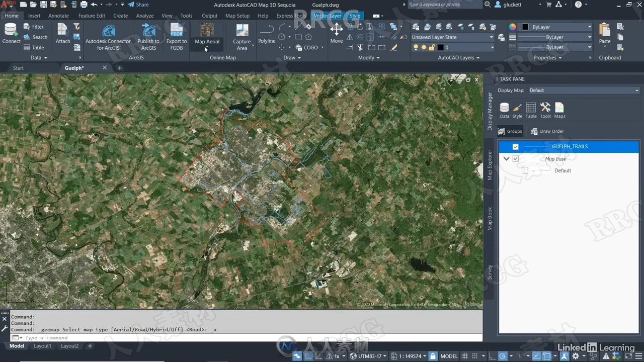Viewport: 644px width, 362px height.
Task: Click the Mirror tool icon in Modify
Action: click(x=350, y=37)
